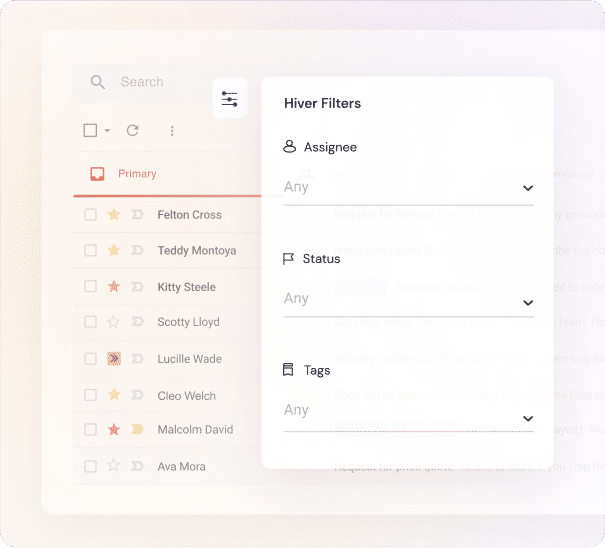The height and width of the screenshot is (548, 605).
Task: Select the Ava Mora email checkbox
Action: coord(90,466)
